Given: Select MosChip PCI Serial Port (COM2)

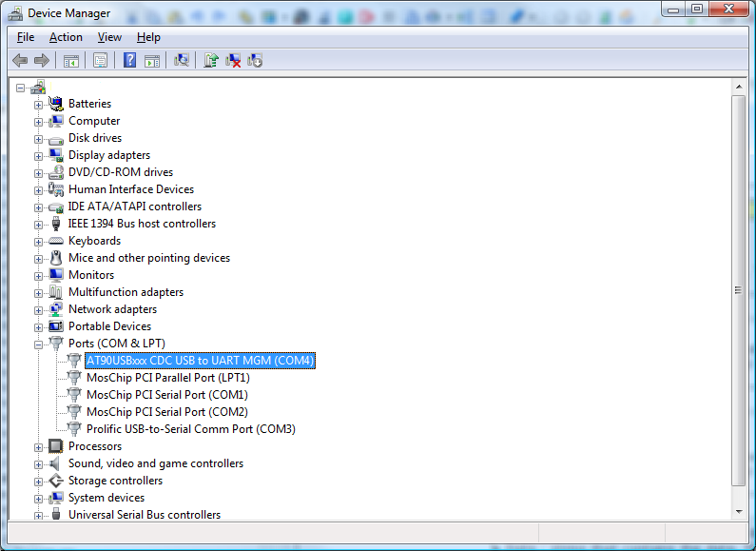Looking at the screenshot, I should [x=166, y=411].
